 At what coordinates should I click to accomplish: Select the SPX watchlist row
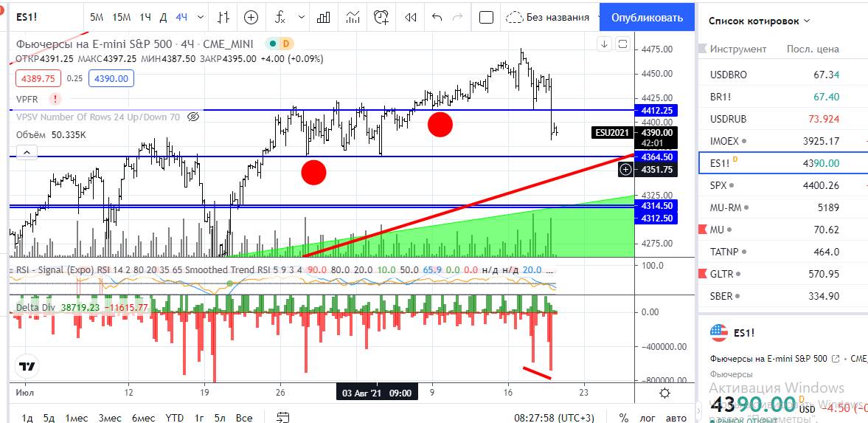point(782,185)
